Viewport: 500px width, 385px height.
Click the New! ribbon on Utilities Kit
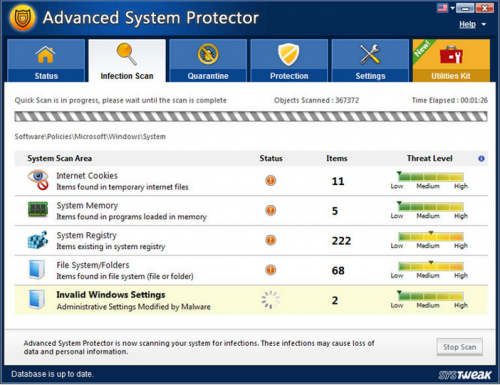pos(424,49)
